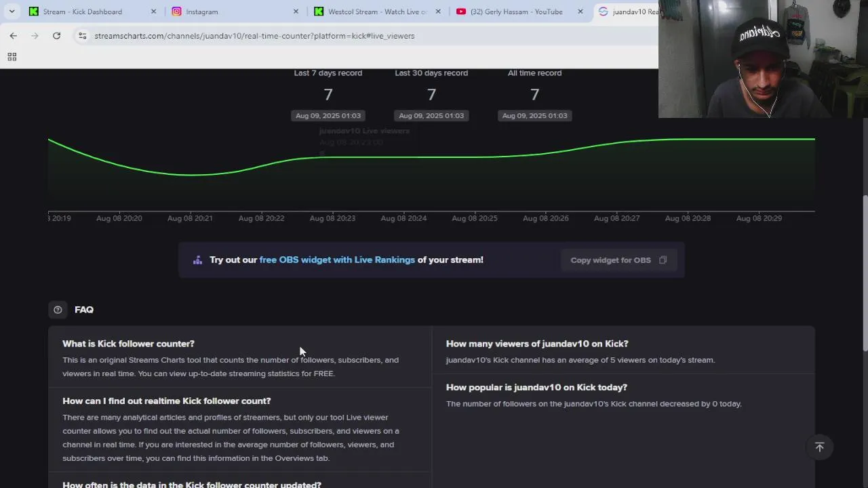Screen dimensions: 868x488
Task: Click the Kick favicon on Dashboard tab
Action: click(34, 12)
